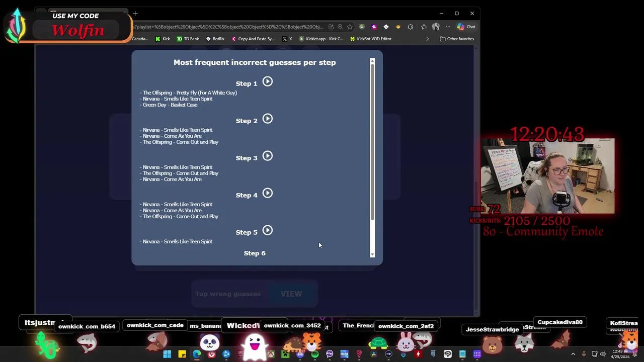Open the TD Bank bookmark
The image size is (644, 362).
[188, 39]
